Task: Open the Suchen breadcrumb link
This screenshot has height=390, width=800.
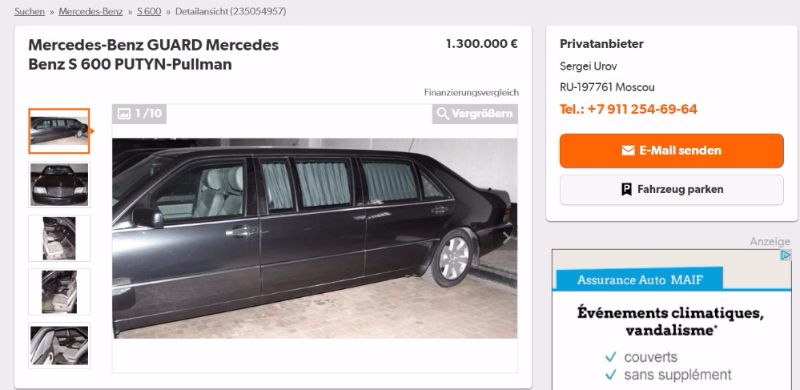Action: [30, 11]
